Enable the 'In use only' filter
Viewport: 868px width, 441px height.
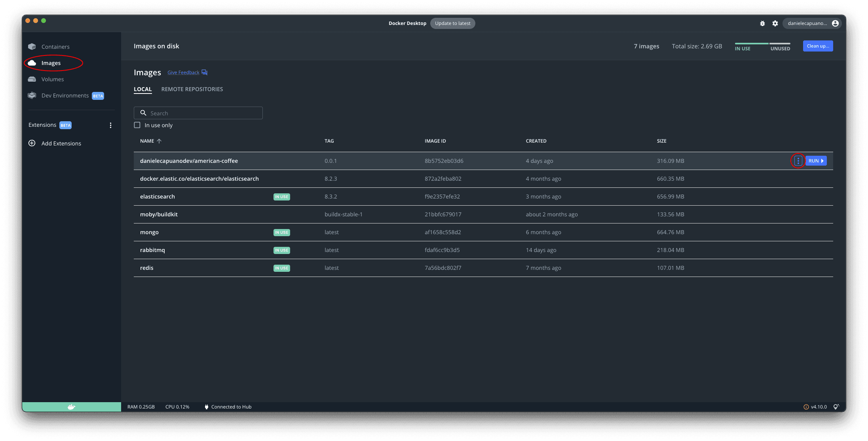click(137, 125)
